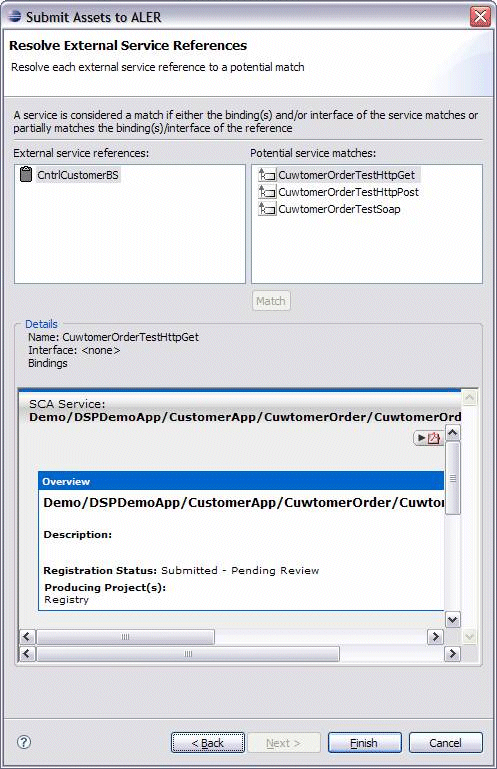The width and height of the screenshot is (497, 769).
Task: Click the service icon beside CuwtomerOrderTestSoap
Action: pos(267,209)
